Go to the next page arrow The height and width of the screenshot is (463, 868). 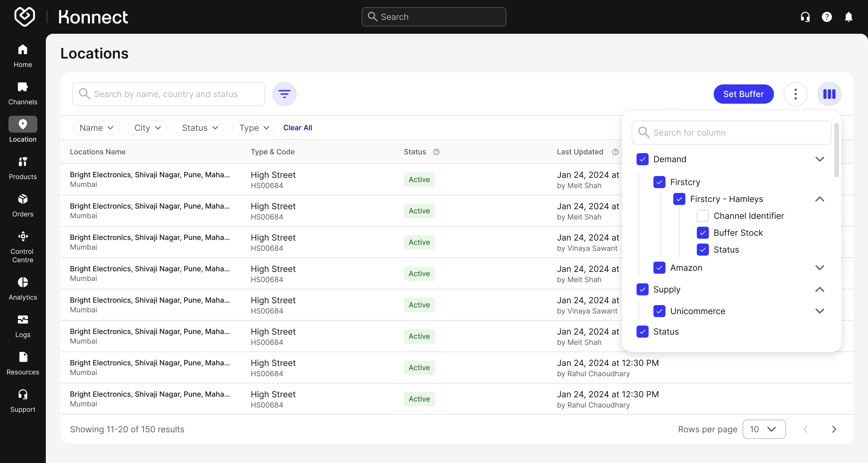click(834, 429)
